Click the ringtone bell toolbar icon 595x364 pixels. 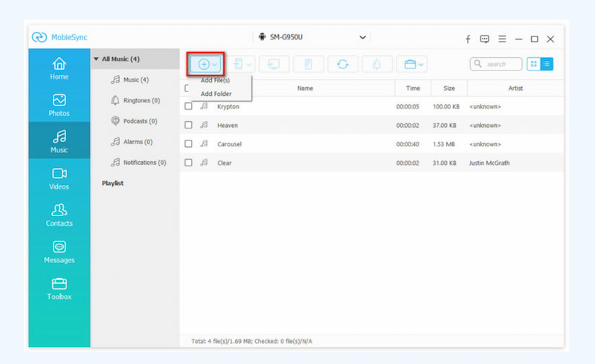(x=376, y=65)
